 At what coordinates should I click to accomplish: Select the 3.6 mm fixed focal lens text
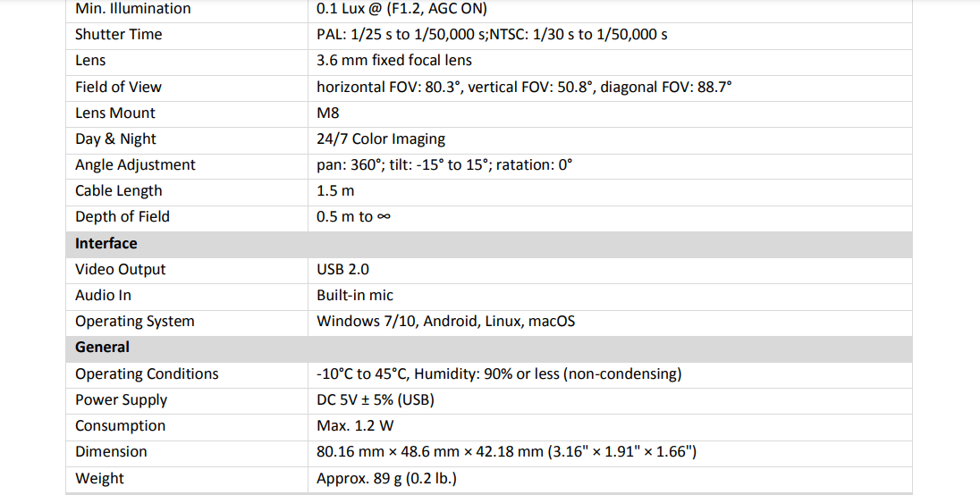pos(394,61)
